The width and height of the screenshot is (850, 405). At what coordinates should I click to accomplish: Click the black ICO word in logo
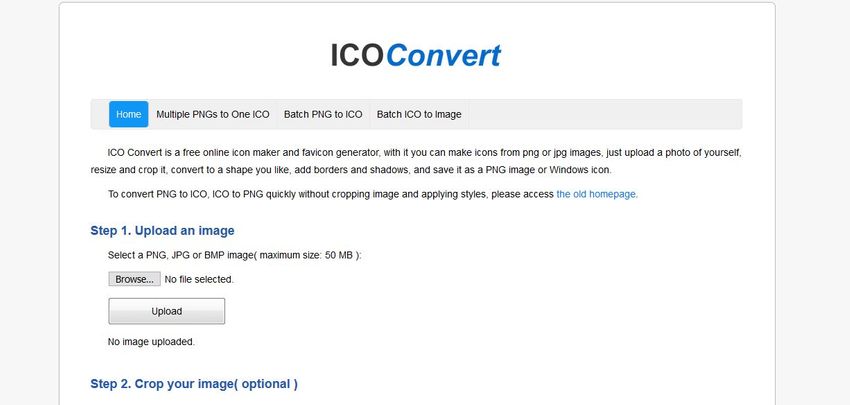coord(356,55)
